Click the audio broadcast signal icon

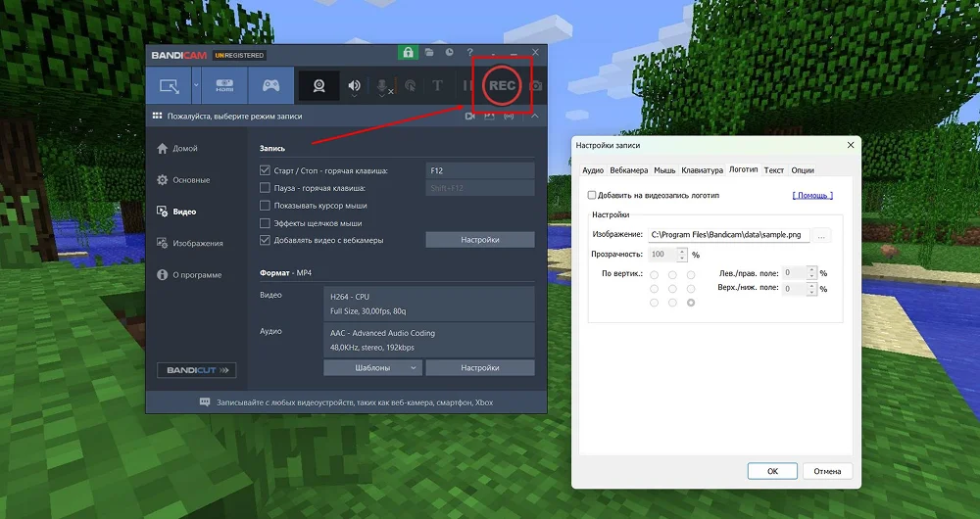click(x=509, y=117)
